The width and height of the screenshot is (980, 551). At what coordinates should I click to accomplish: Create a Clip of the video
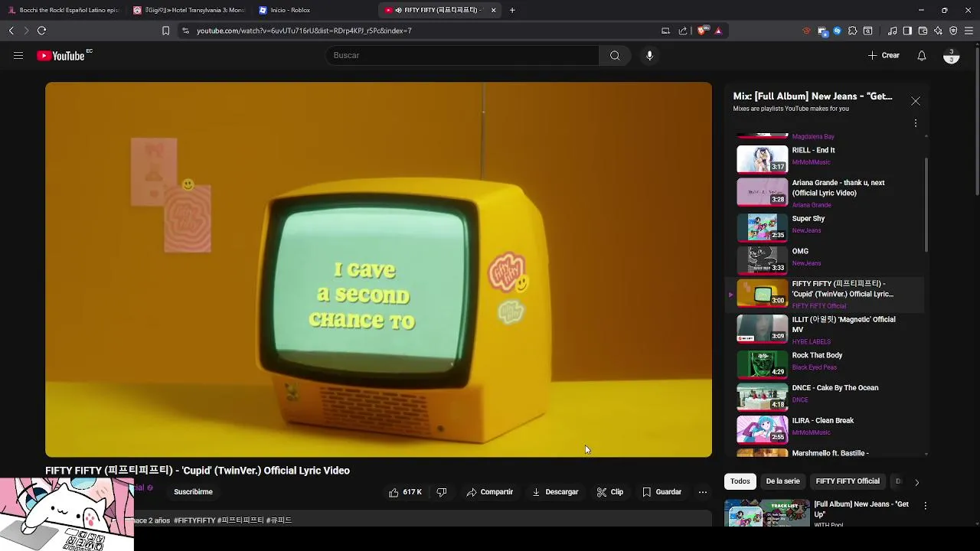610,492
